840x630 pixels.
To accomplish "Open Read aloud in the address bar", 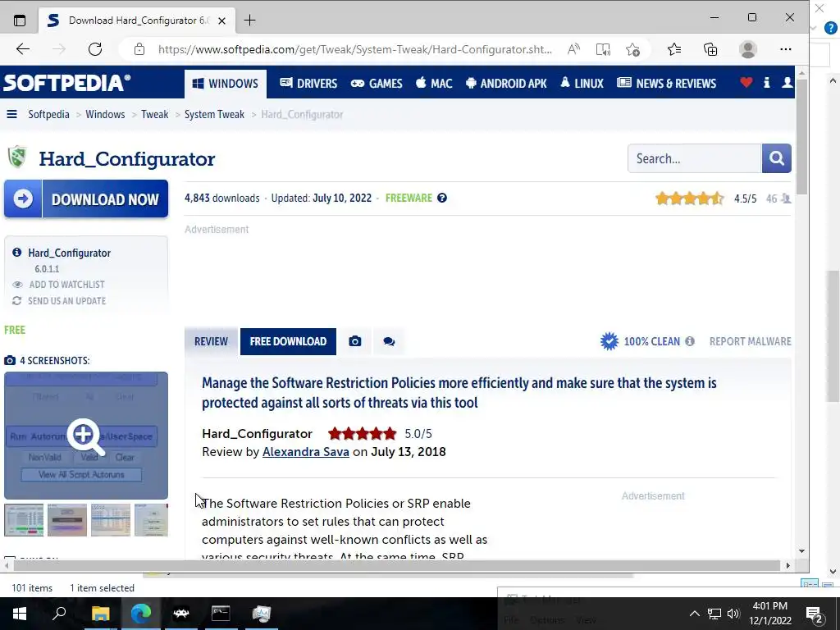I will pos(573,49).
